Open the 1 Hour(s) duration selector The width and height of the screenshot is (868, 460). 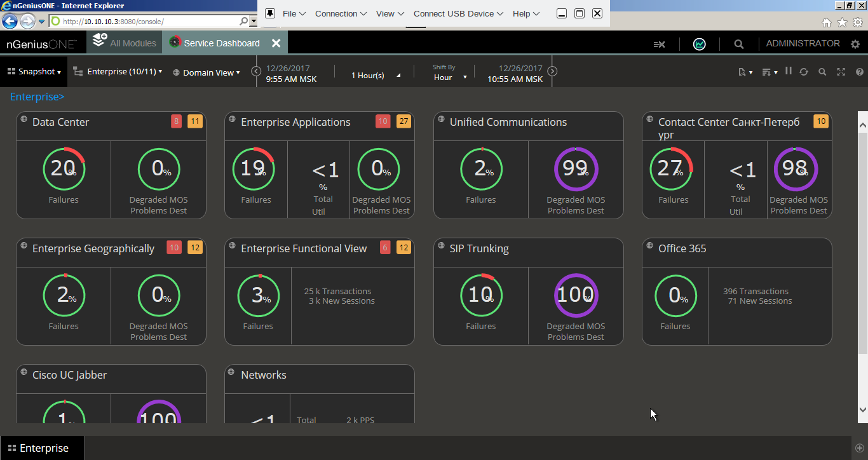(376, 75)
